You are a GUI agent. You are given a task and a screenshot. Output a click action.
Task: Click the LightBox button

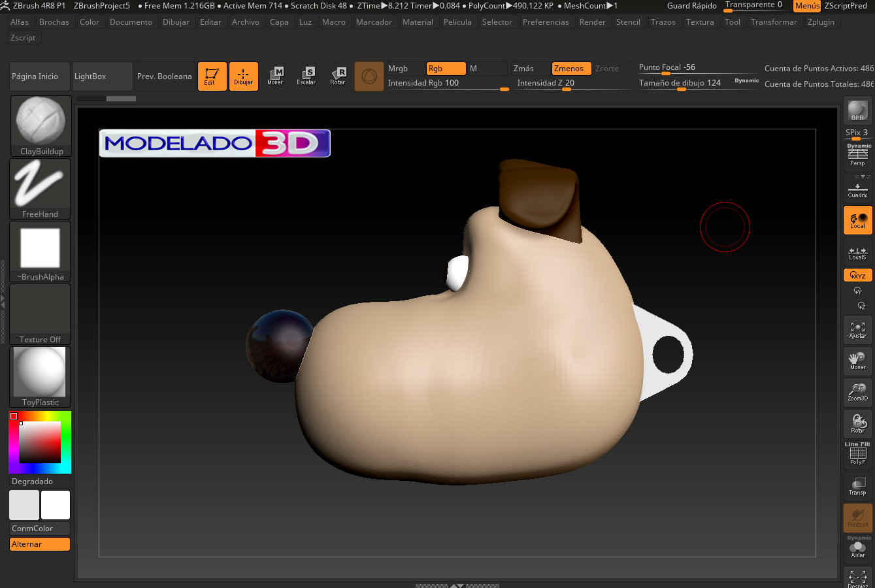[102, 76]
